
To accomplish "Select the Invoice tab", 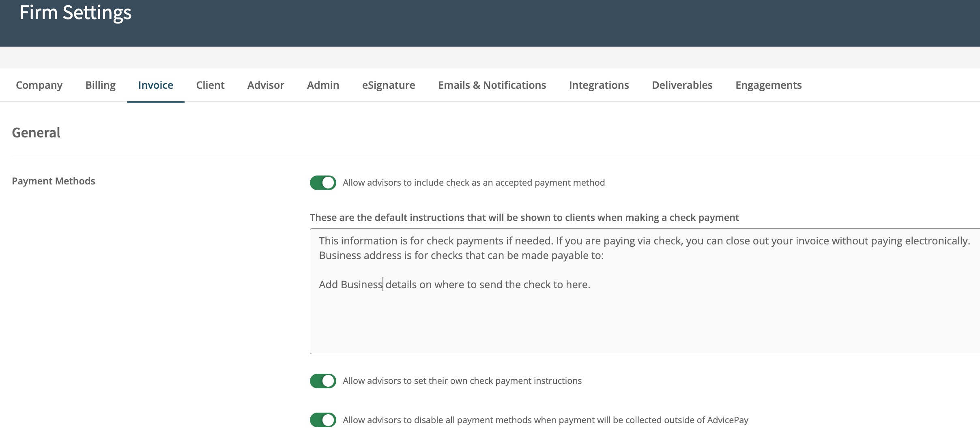I will coord(155,85).
